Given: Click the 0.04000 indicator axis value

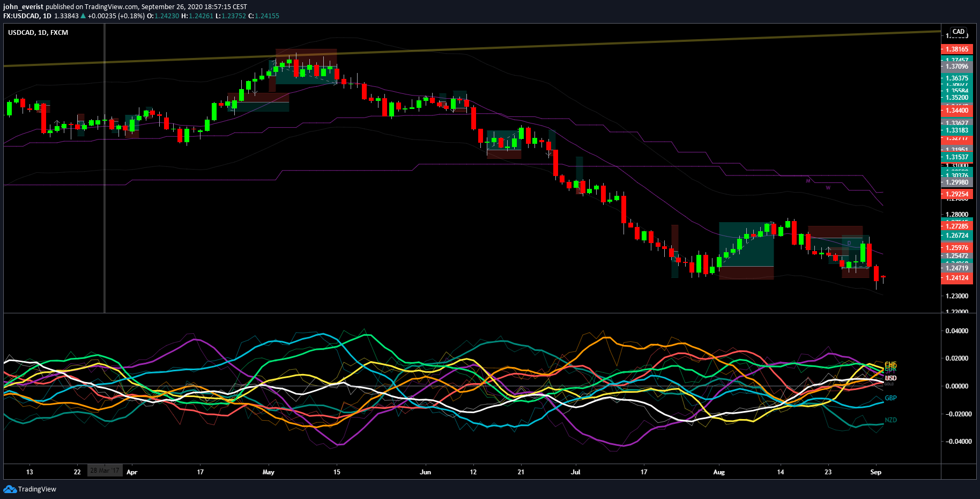Looking at the screenshot, I should click(957, 331).
